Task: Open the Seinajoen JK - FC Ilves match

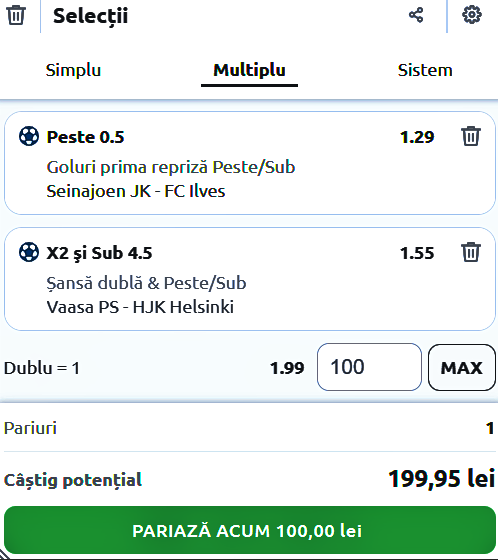Action: 136,191
